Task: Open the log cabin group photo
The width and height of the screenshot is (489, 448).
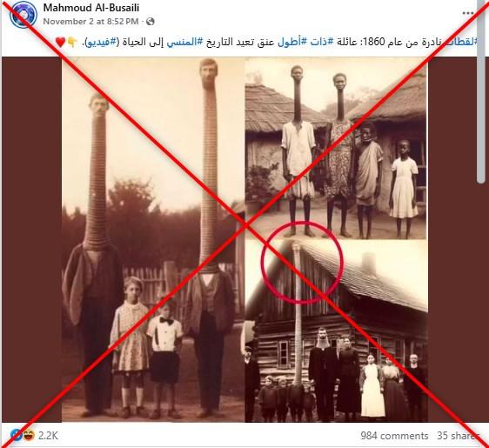Action: [x=336, y=331]
